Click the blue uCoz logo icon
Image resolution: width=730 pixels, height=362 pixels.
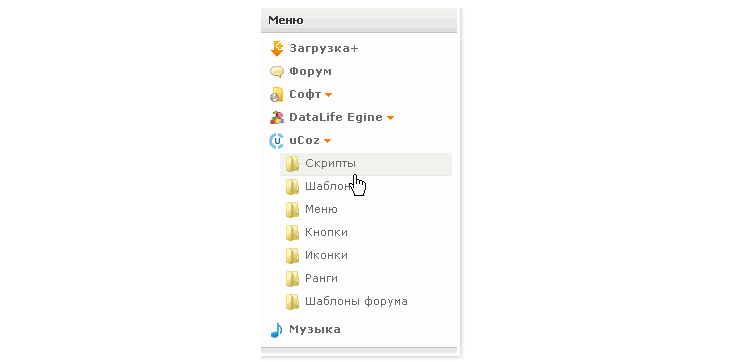(277, 141)
